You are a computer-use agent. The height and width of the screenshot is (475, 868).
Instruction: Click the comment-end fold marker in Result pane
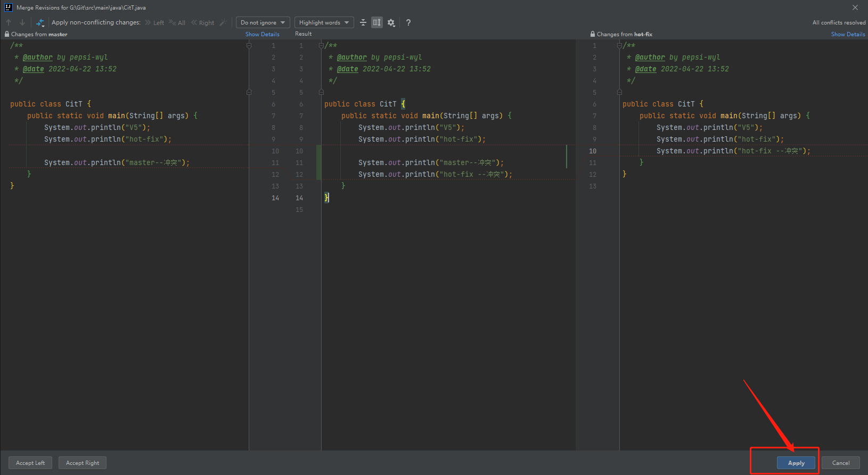click(321, 92)
